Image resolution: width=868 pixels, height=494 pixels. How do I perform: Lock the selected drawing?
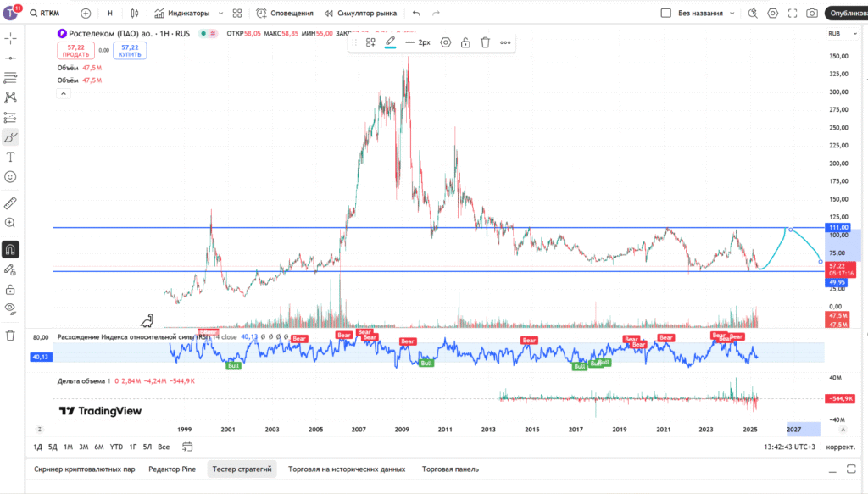pyautogui.click(x=465, y=42)
